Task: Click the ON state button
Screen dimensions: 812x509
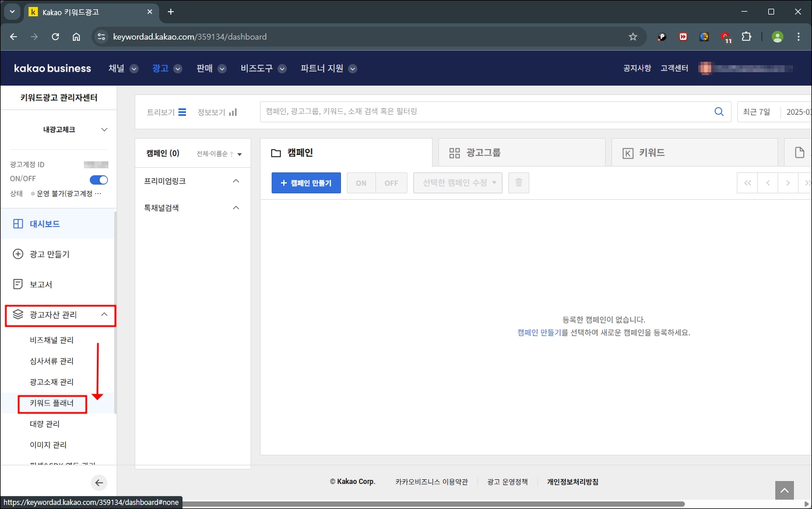Action: coord(360,182)
